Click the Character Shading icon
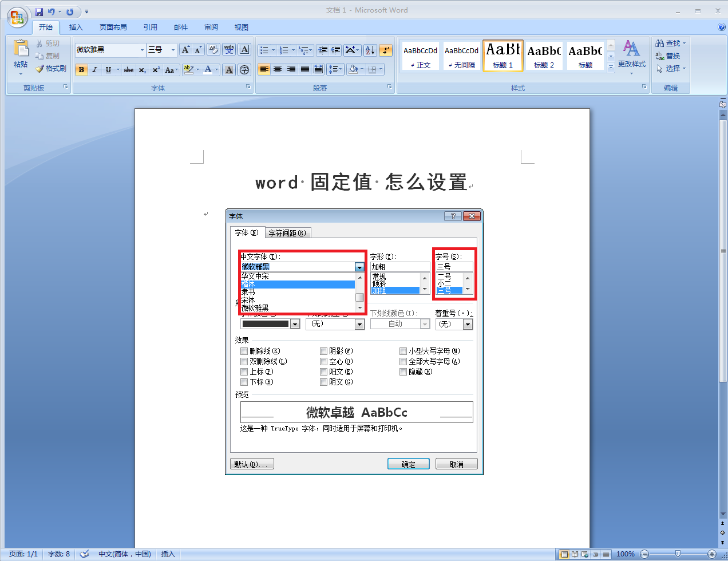The width and height of the screenshot is (728, 561). 229,70
